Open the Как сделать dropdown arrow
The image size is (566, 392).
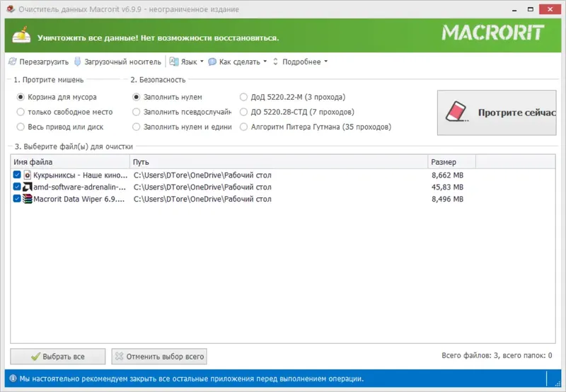265,62
